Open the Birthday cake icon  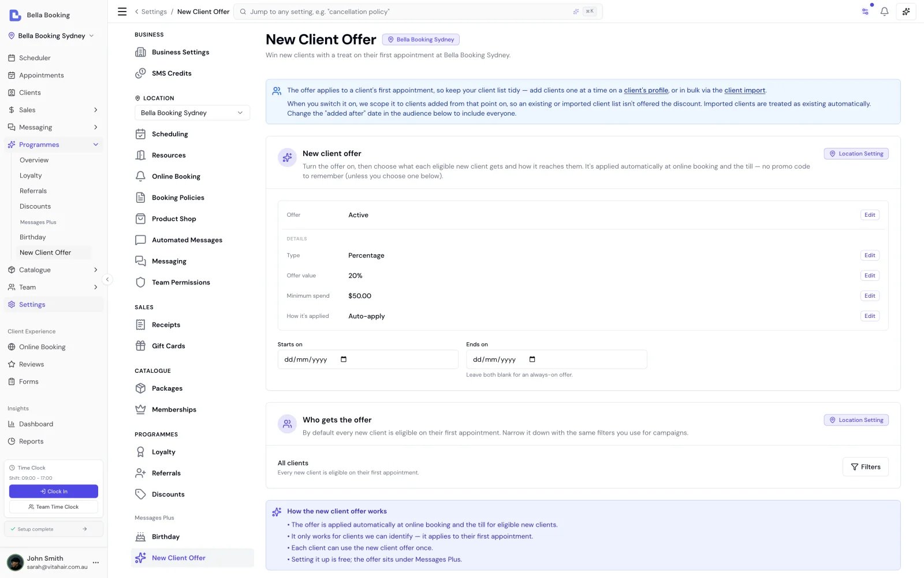(x=140, y=537)
